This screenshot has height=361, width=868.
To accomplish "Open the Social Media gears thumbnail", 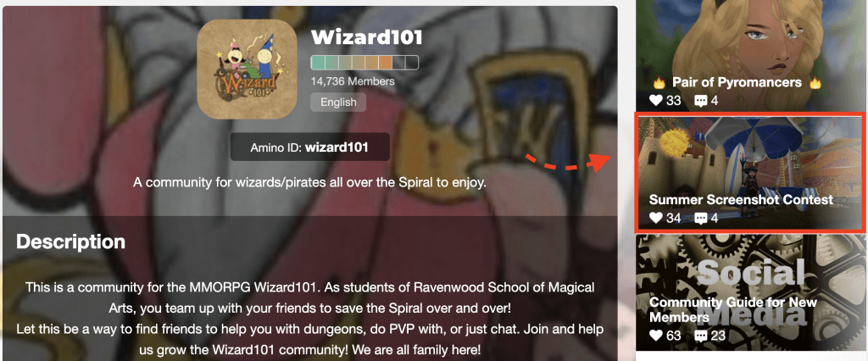I will click(x=751, y=292).
